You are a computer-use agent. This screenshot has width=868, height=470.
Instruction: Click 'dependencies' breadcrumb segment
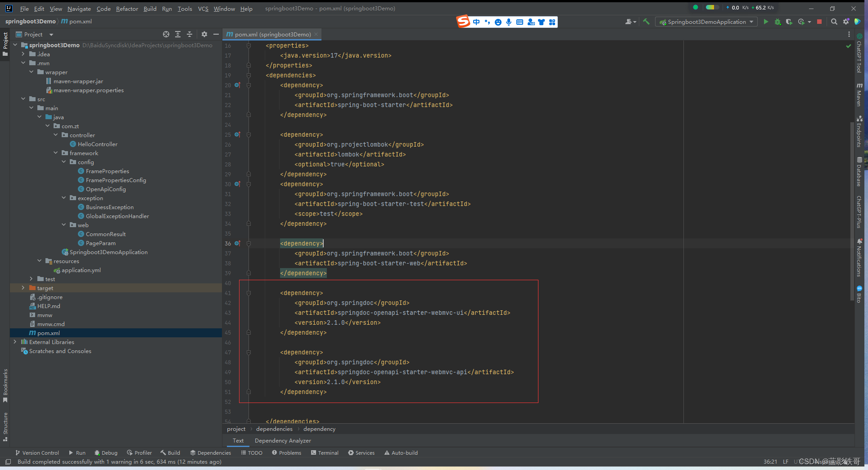tap(274, 429)
